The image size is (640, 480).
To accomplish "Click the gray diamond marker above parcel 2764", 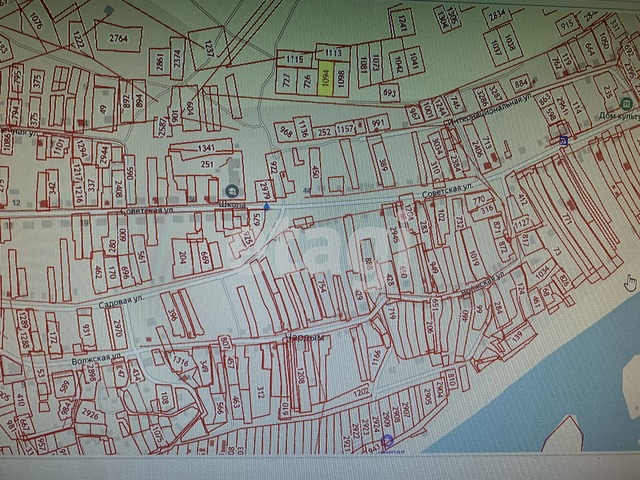I will [x=107, y=10].
